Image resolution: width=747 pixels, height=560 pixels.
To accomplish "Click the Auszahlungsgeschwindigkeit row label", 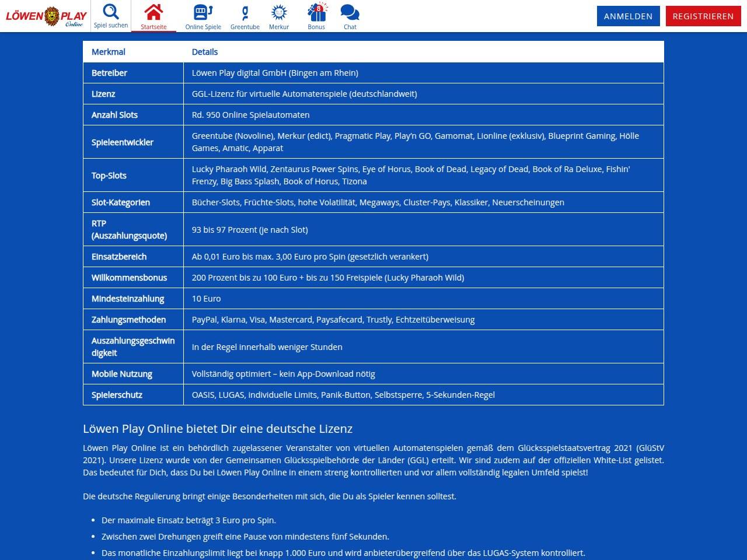I will (x=133, y=346).
